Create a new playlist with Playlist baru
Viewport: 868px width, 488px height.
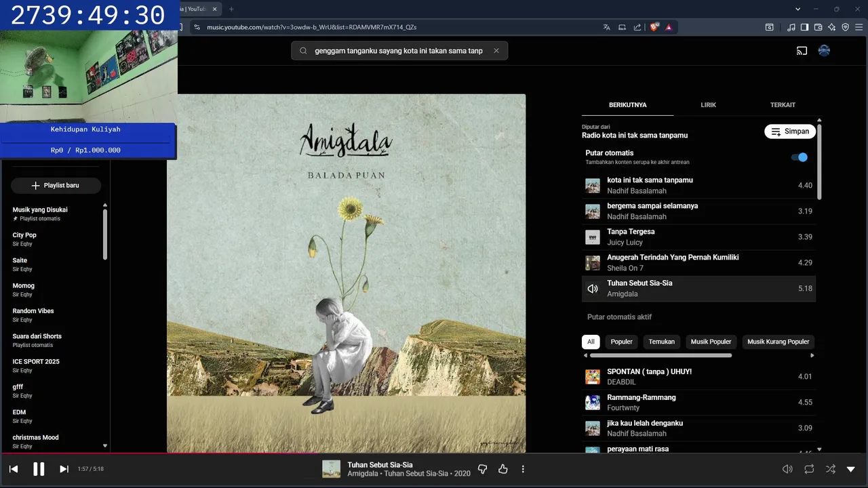pos(56,186)
